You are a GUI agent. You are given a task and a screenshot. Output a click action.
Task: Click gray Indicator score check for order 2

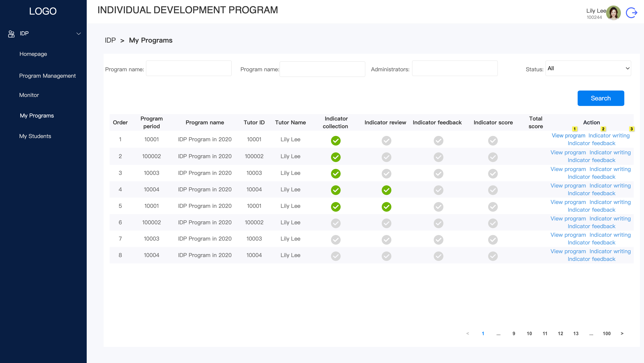click(x=493, y=157)
